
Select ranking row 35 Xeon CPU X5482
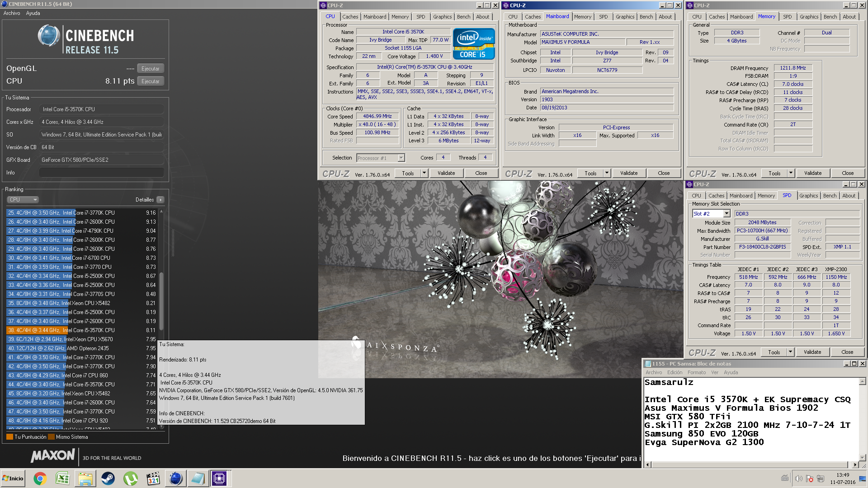[81, 303]
